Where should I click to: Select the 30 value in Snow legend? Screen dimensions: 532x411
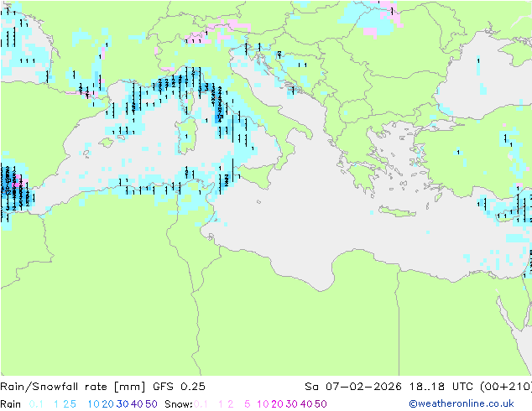(x=292, y=404)
